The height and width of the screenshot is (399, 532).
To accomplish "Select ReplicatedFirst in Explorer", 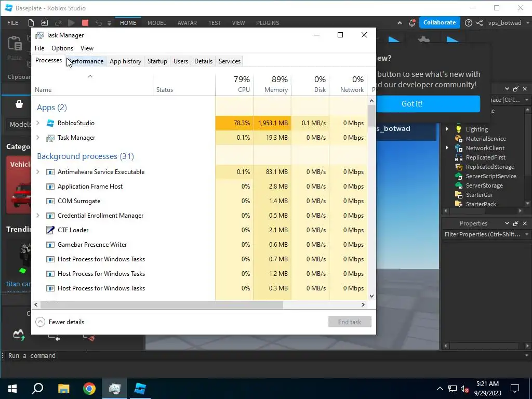I will pyautogui.click(x=486, y=157).
